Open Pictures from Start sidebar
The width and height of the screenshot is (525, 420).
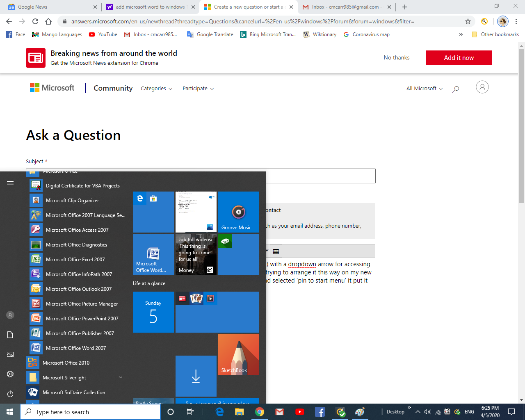point(10,354)
